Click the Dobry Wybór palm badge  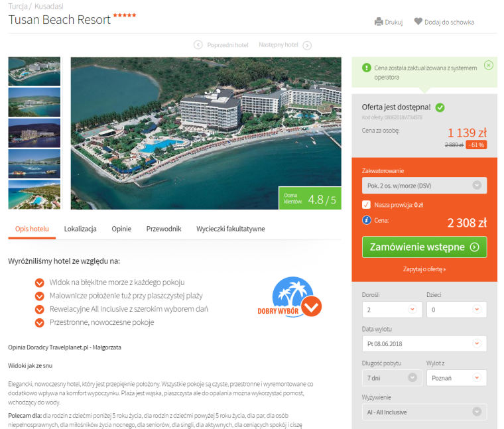pos(290,297)
